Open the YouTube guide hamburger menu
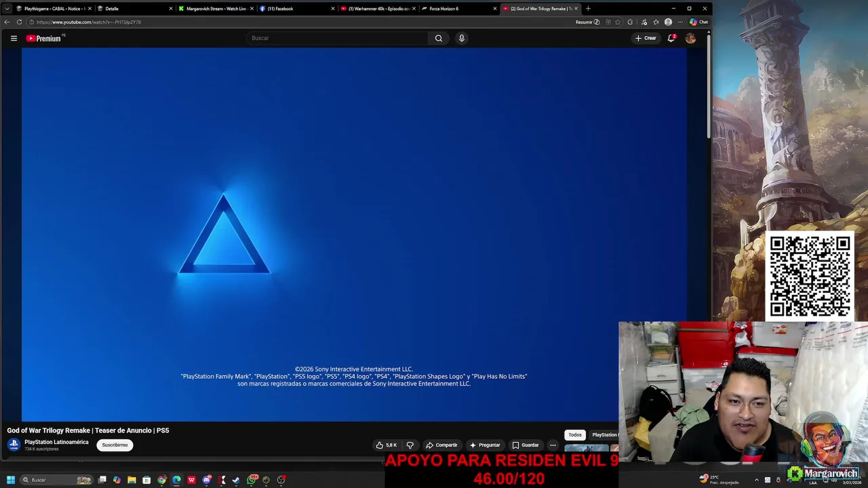Viewport: 868px width, 488px height. (14, 38)
